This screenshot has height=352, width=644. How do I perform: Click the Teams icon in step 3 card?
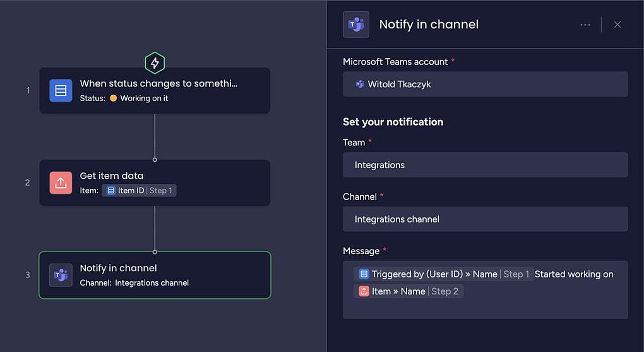(x=61, y=275)
